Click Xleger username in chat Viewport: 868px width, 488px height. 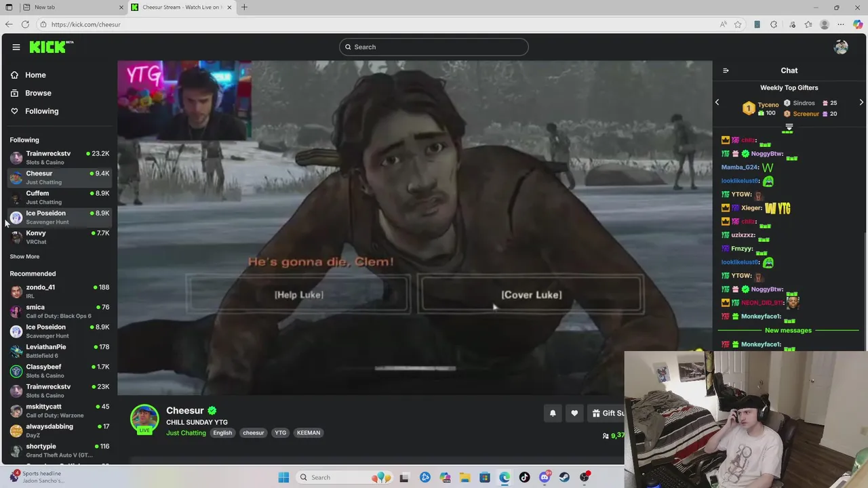752,208
